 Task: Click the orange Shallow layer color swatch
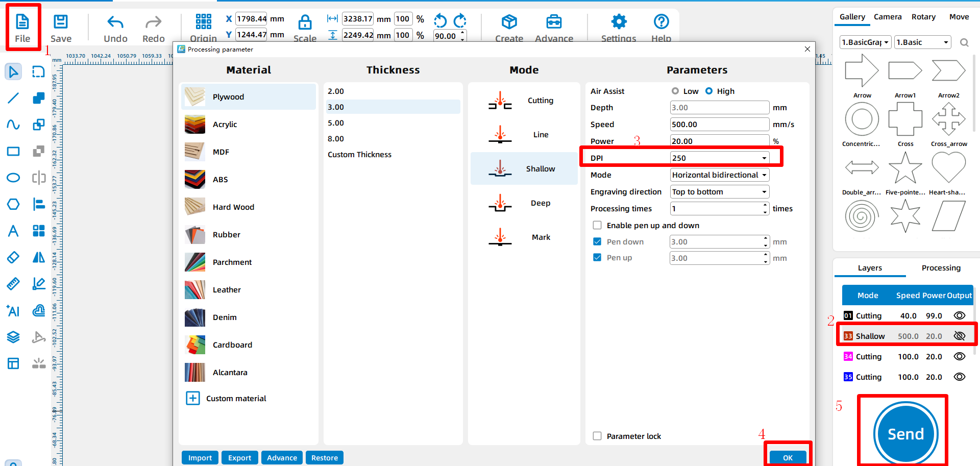[x=848, y=336]
